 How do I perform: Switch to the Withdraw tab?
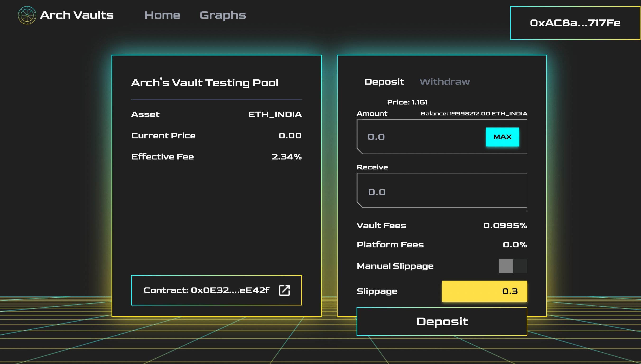pos(445,82)
